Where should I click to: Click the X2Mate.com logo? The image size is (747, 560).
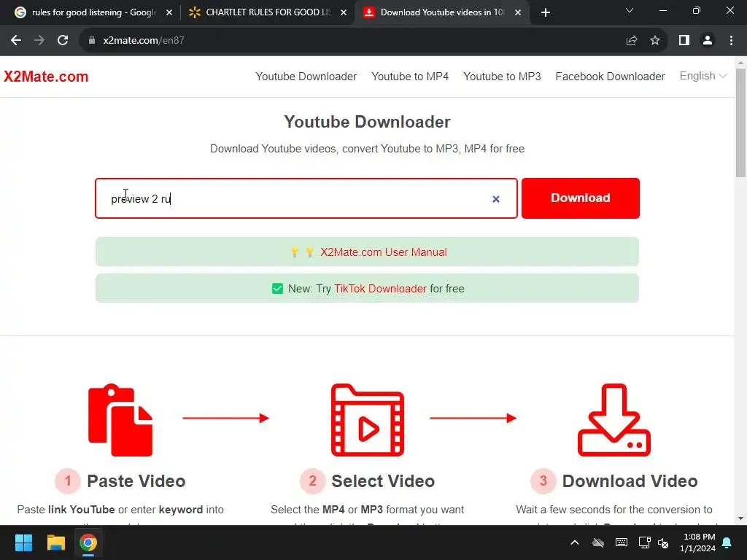point(46,77)
